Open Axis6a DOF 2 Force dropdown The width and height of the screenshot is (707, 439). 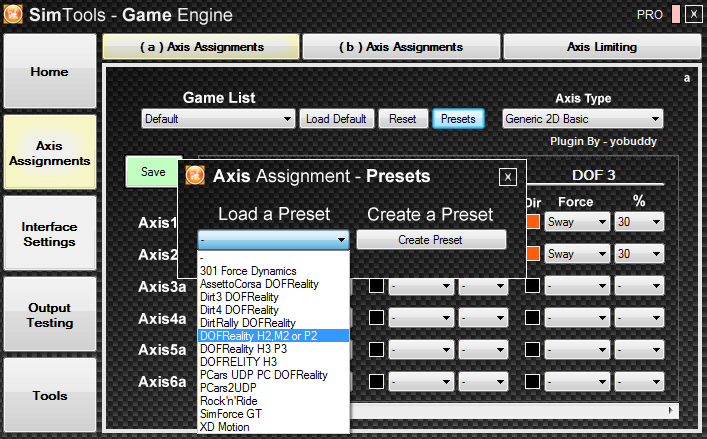tap(421, 382)
